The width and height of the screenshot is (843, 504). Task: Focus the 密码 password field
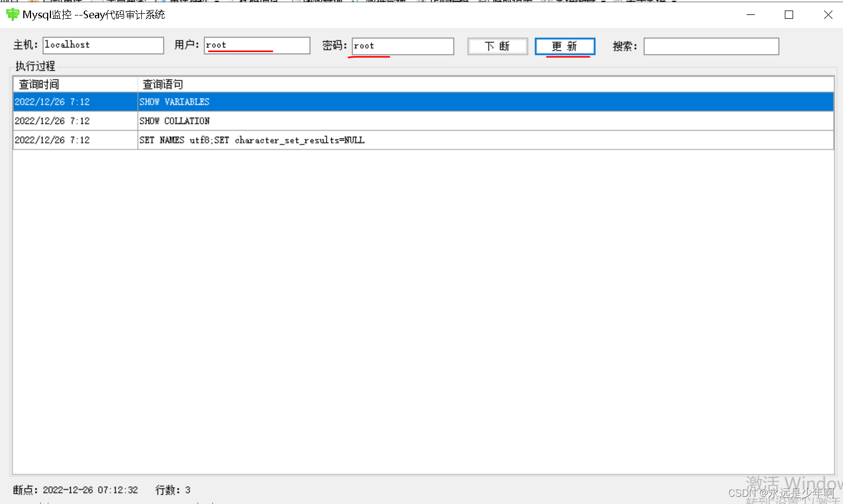tap(403, 47)
